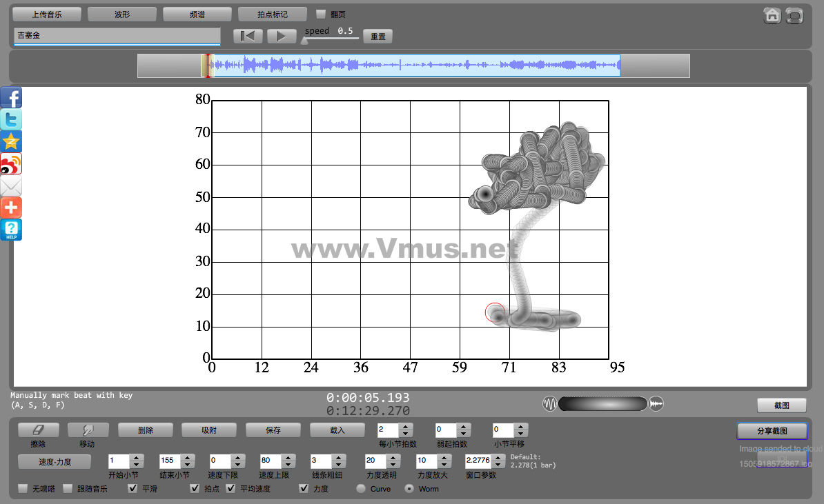Go to the home icon
The image size is (824, 504).
point(772,16)
